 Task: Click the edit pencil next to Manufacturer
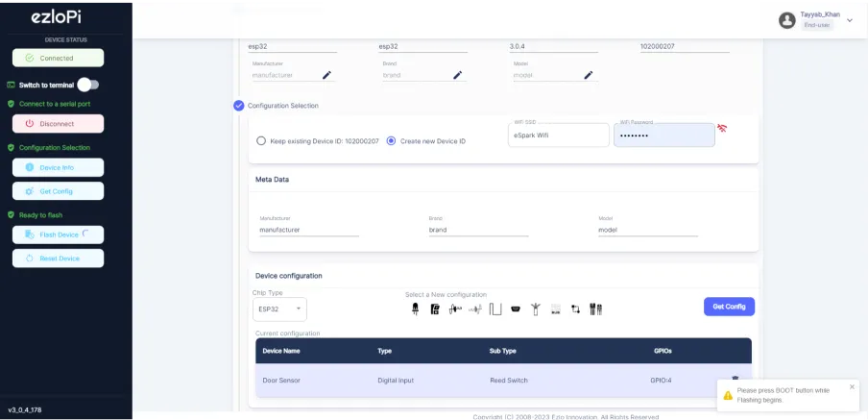point(326,75)
